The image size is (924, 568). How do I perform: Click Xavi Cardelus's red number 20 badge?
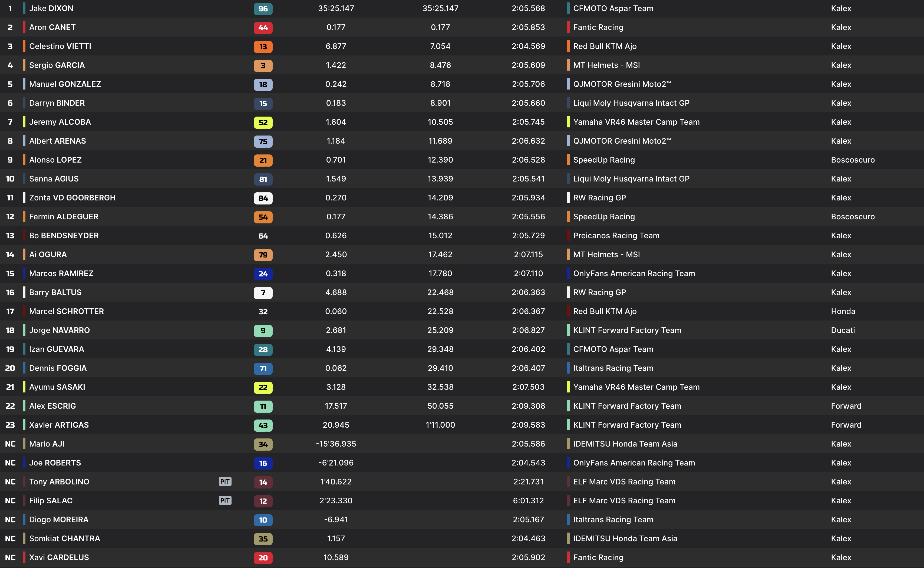click(263, 558)
